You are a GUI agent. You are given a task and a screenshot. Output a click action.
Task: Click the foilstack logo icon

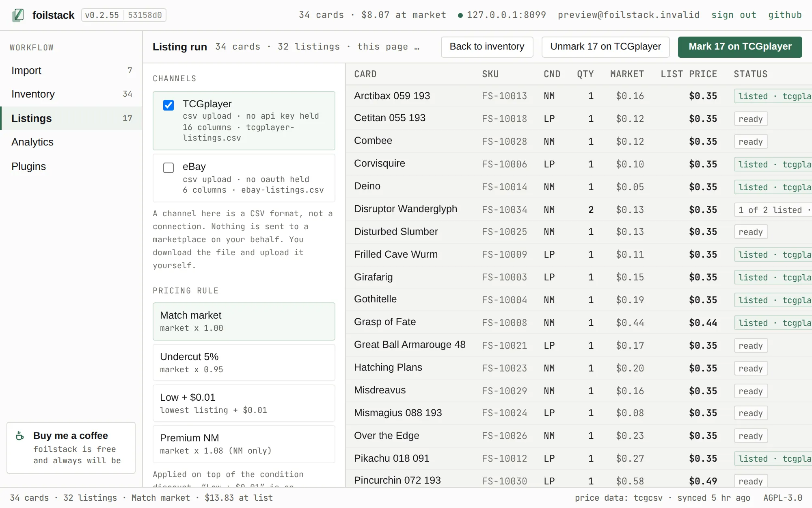[x=18, y=15]
